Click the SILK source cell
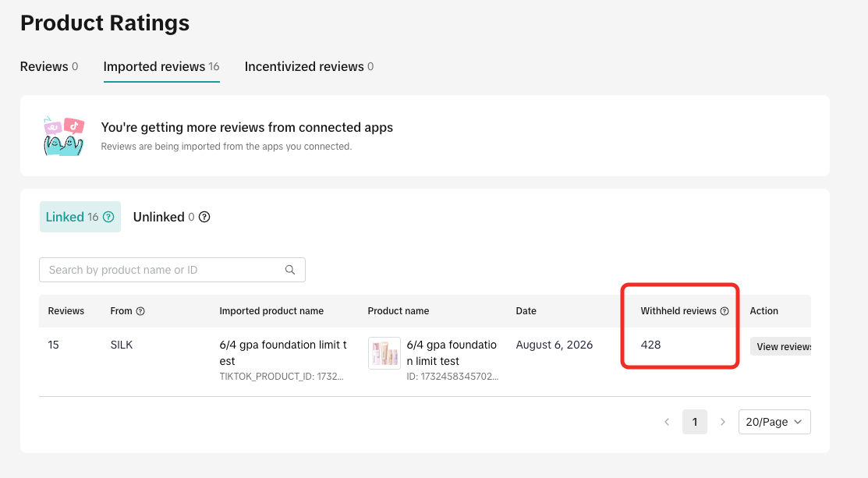The width and height of the screenshot is (868, 478). pyautogui.click(x=122, y=345)
